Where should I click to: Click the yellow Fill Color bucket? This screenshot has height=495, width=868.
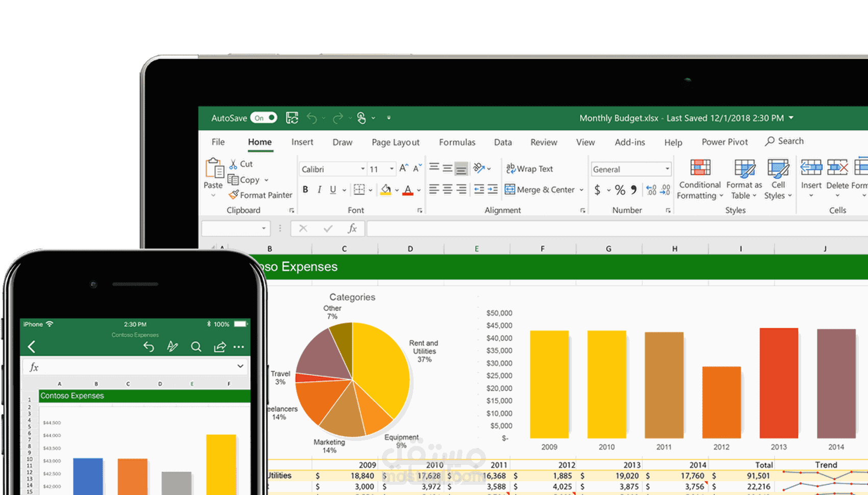click(x=386, y=190)
